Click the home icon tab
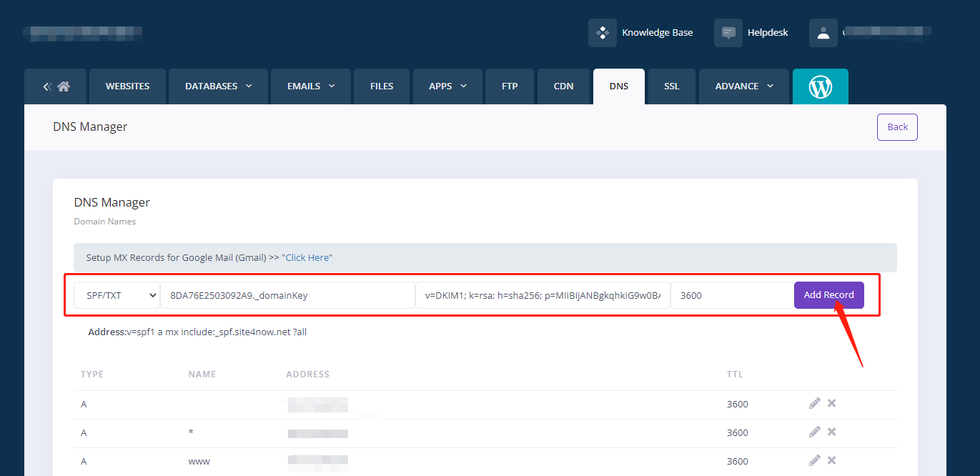This screenshot has width=980, height=476. 63,86
